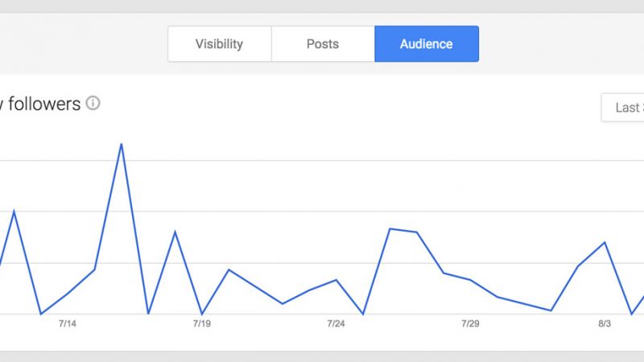The width and height of the screenshot is (644, 362).
Task: Click the 7/29 x-axis date label
Action: [470, 324]
